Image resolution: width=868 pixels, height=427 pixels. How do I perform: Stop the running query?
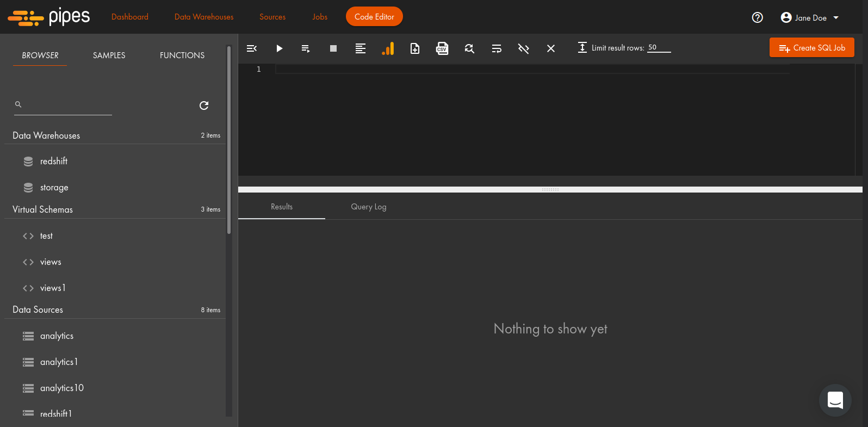333,48
